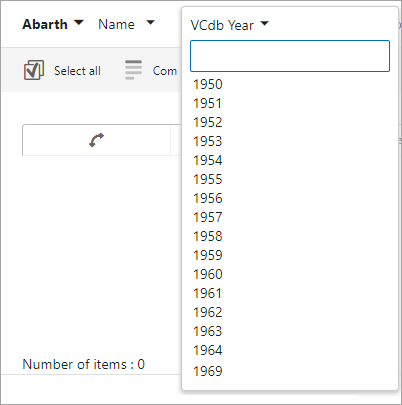Click the curved arrow column header icon
402x405 pixels.
(x=96, y=140)
